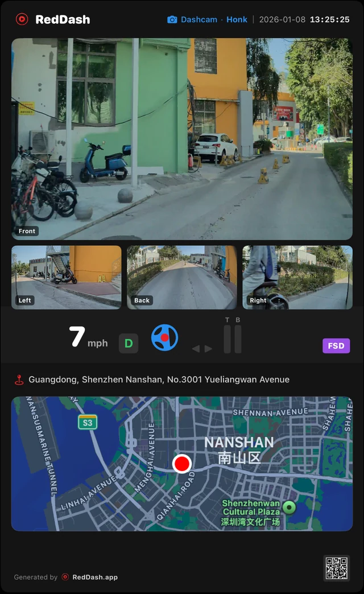Click the 7 mph speed readout

(x=89, y=337)
